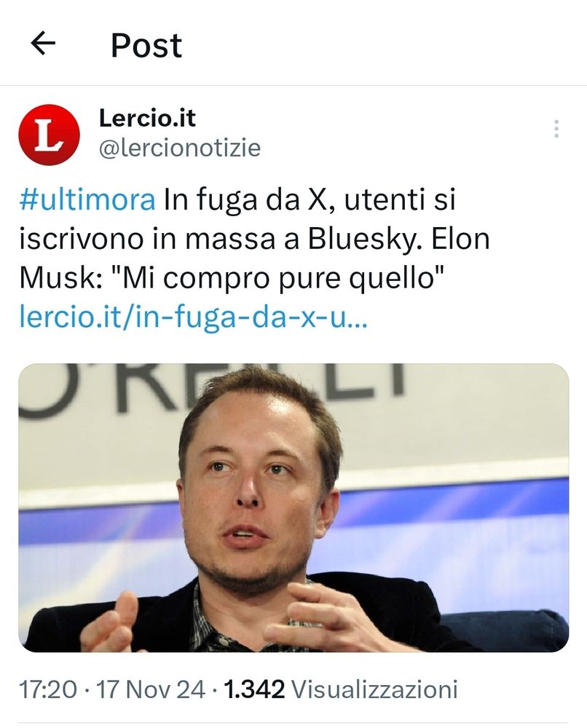Image resolution: width=587 pixels, height=728 pixels.
Task: Click the 17 Nov 24 date
Action: 151,689
